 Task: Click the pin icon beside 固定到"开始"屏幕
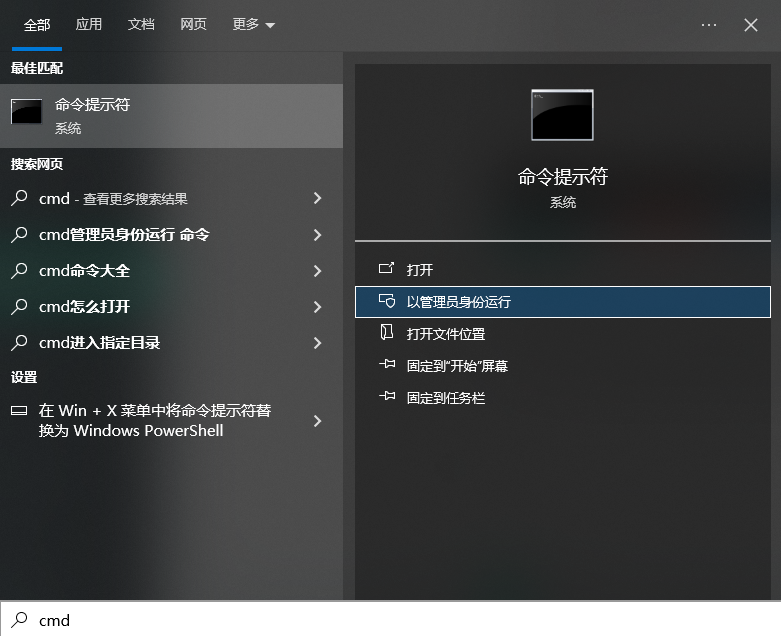click(387, 366)
